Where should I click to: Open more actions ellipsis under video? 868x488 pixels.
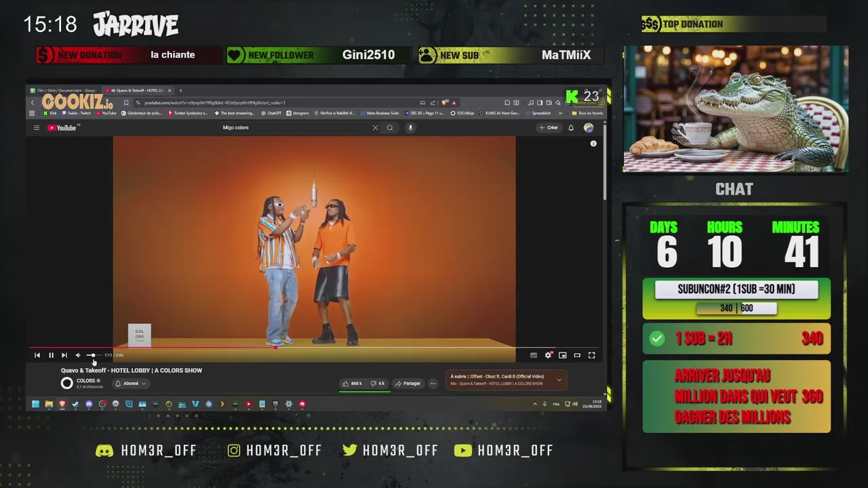tap(433, 384)
